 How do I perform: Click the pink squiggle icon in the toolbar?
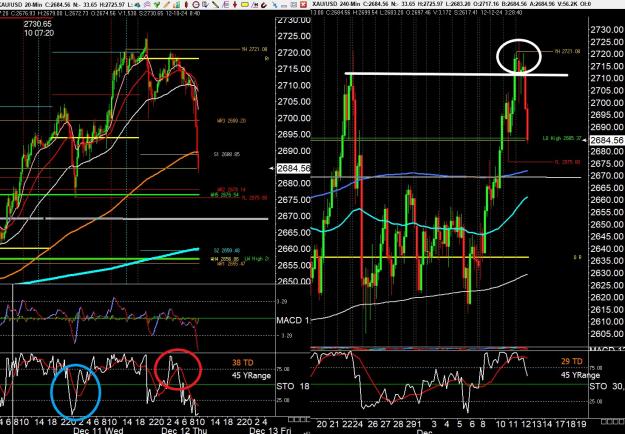pos(147,5)
